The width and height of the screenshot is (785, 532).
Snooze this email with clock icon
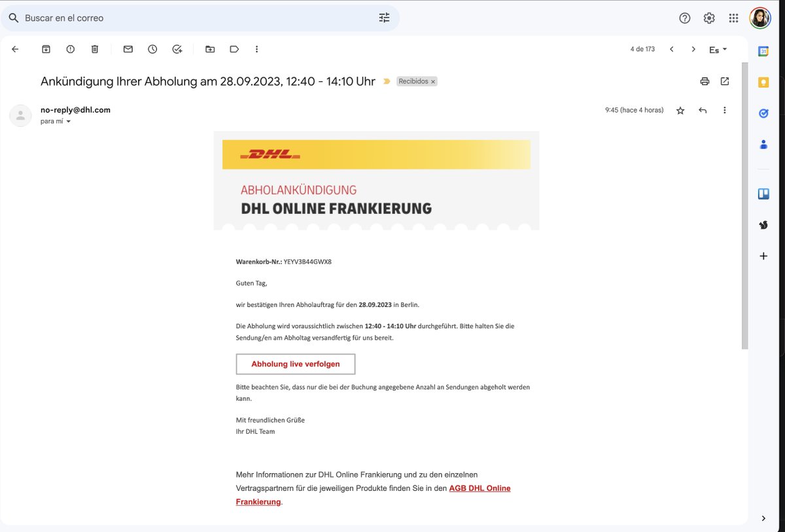152,49
